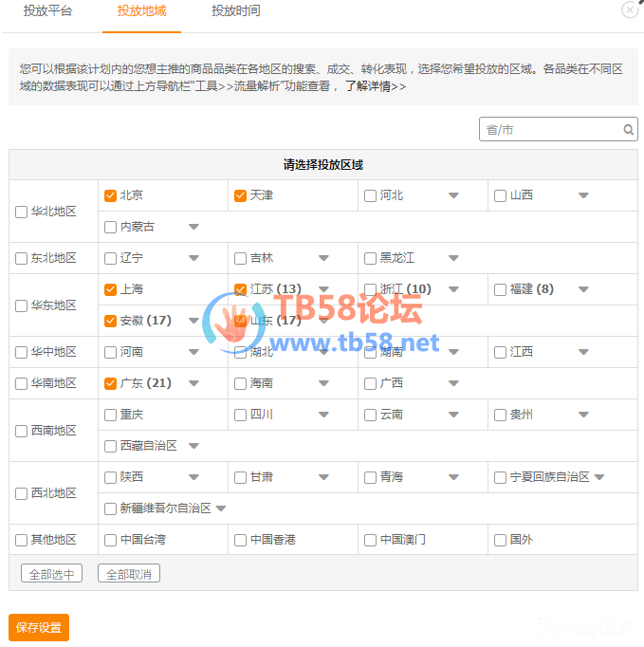Expand the 广东 cities dropdown arrow
The image size is (644, 647).
[193, 383]
